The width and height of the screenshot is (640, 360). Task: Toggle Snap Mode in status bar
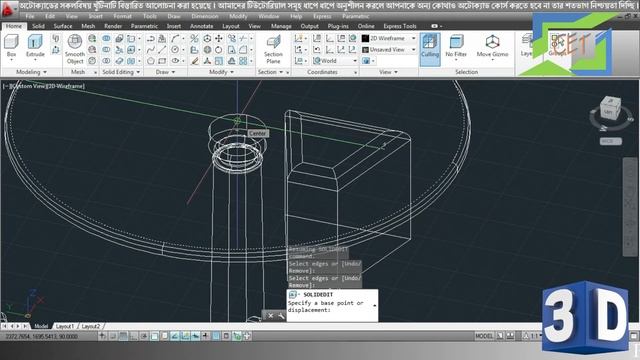[113, 336]
